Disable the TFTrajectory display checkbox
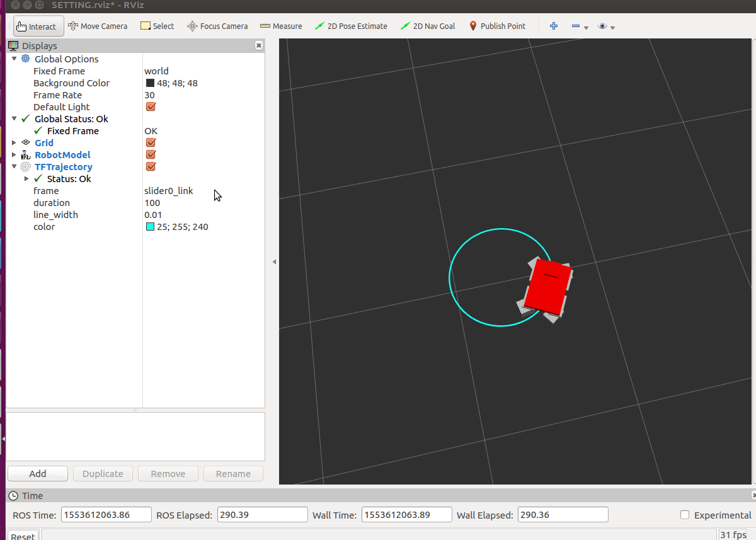 point(151,166)
